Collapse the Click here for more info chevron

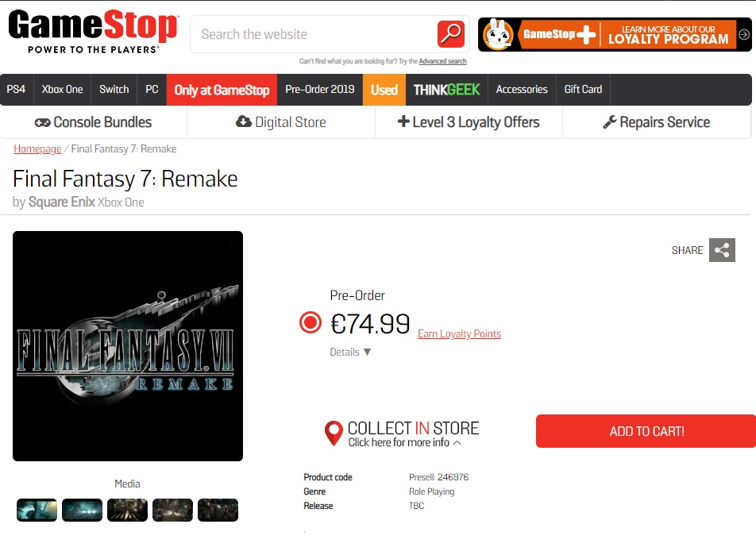coord(457,442)
